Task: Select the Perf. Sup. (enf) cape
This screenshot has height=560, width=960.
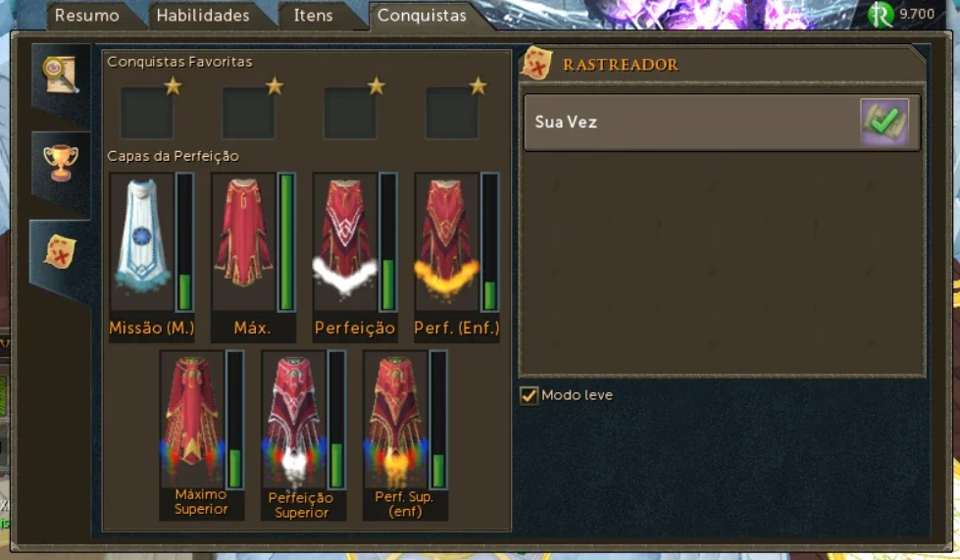Action: pos(395,419)
